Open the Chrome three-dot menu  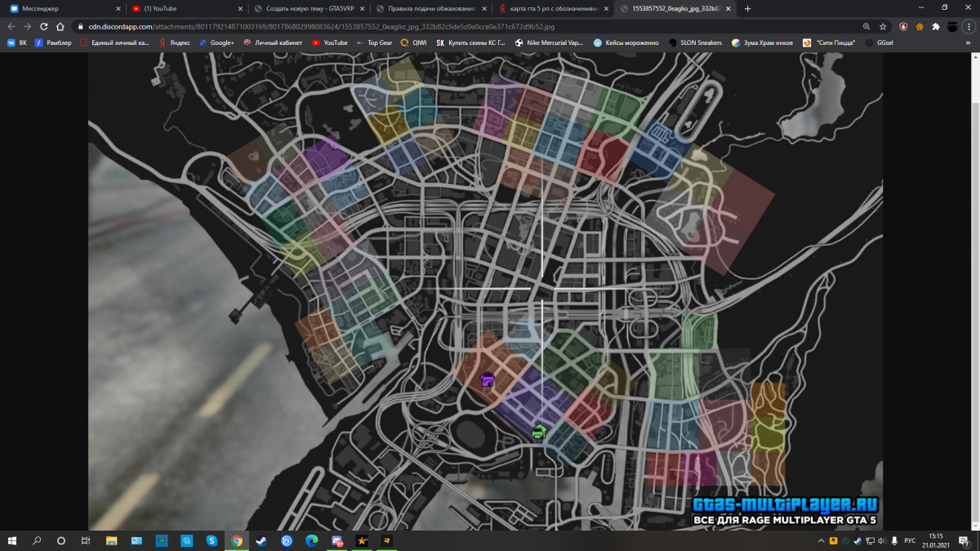[969, 26]
